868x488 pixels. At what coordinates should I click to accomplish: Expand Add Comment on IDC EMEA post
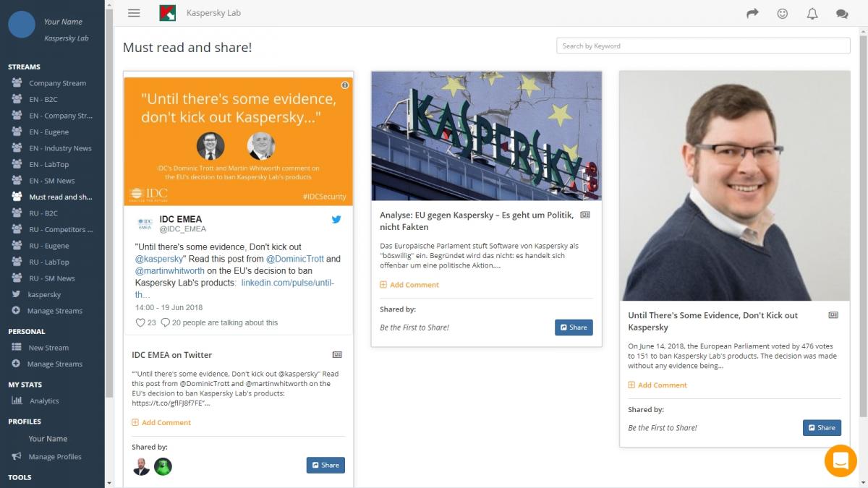click(166, 422)
